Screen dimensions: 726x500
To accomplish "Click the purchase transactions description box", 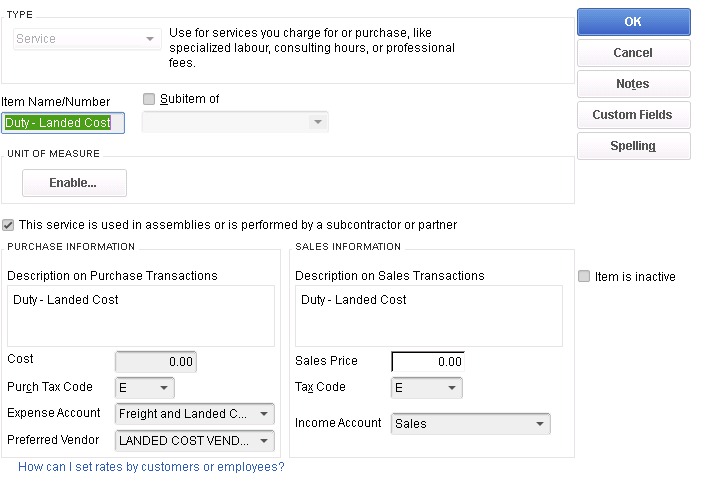I will tap(140, 316).
